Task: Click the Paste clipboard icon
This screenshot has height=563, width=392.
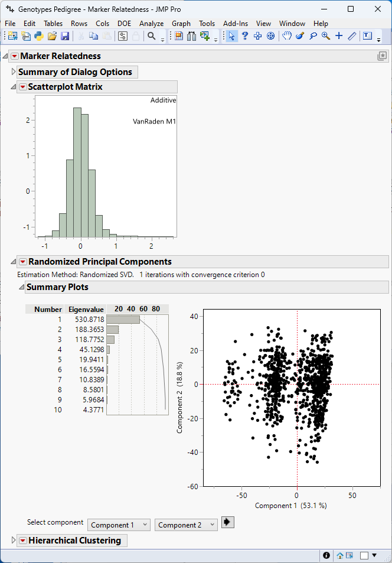Action: (x=107, y=36)
